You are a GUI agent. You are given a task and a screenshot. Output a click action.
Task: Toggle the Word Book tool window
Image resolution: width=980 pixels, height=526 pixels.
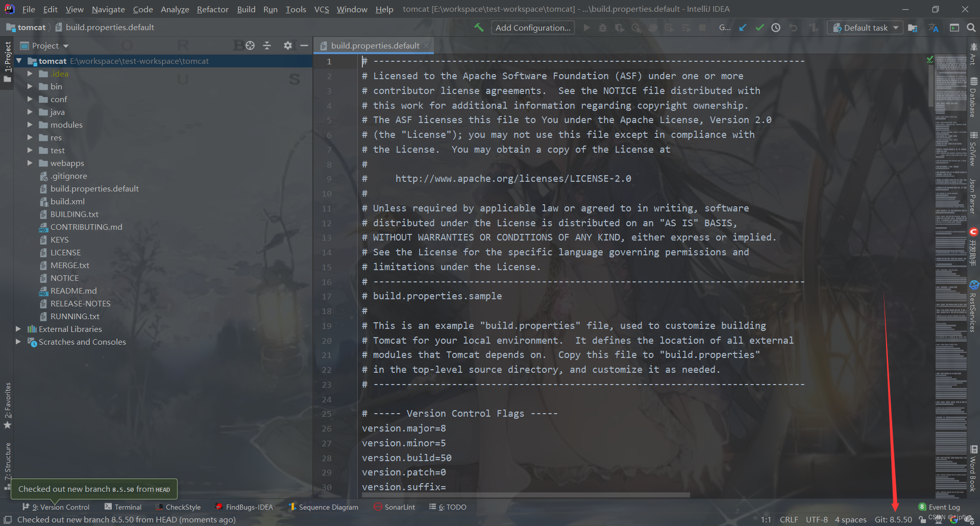coord(973,468)
